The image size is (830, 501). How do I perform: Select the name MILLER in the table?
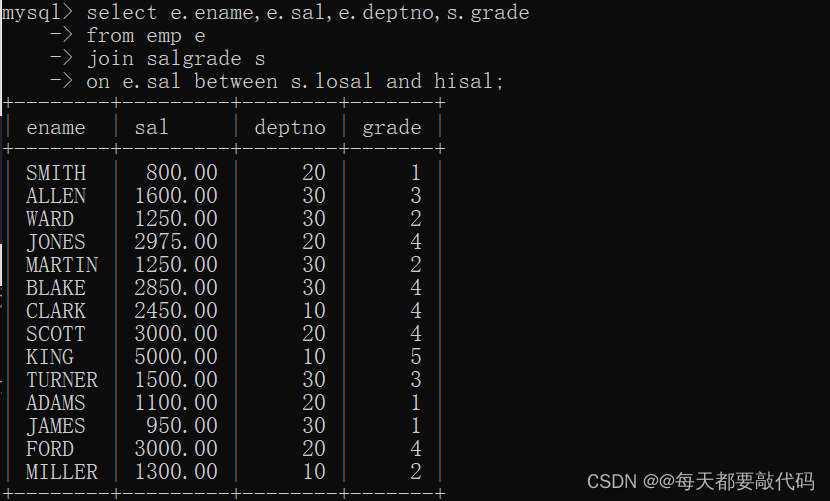62,472
